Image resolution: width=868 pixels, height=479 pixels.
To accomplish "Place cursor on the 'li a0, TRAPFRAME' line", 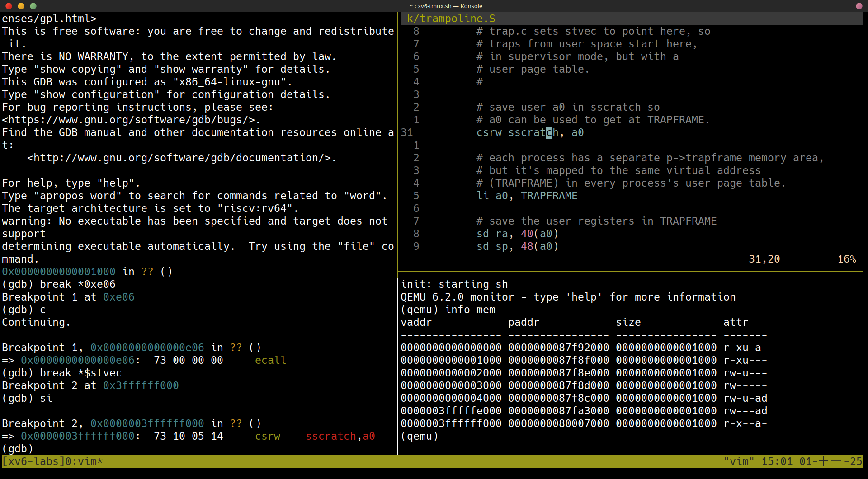I will tap(527, 196).
